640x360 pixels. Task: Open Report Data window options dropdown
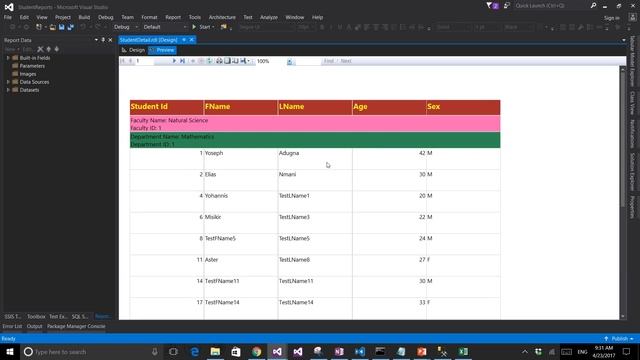[x=96, y=40]
